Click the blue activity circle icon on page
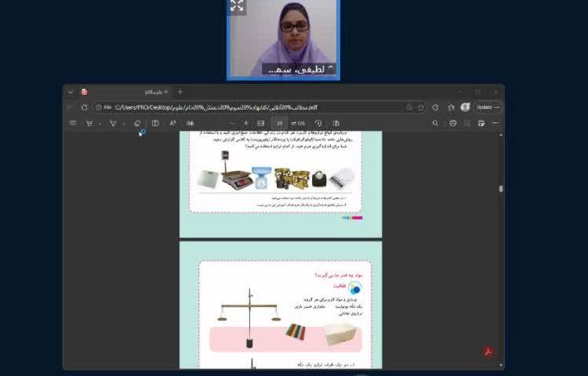588x376 pixels. coord(354,288)
